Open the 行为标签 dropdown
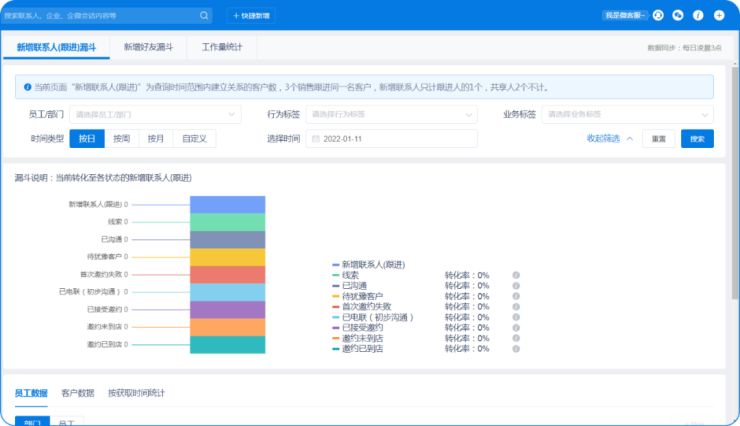The width and height of the screenshot is (740, 426). (391, 115)
